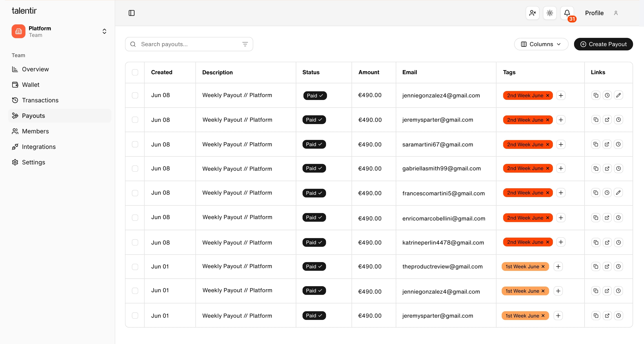Click the Amount column header
Image resolution: width=644 pixels, height=344 pixels.
point(369,72)
